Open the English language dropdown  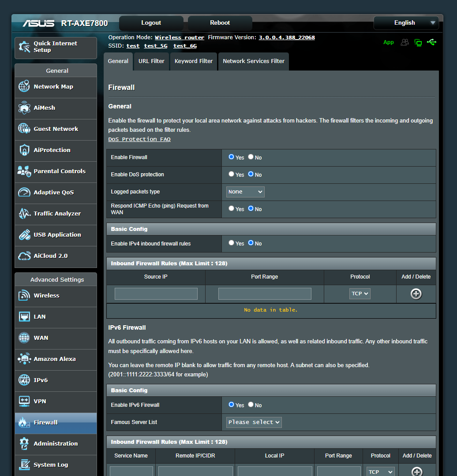pyautogui.click(x=406, y=23)
